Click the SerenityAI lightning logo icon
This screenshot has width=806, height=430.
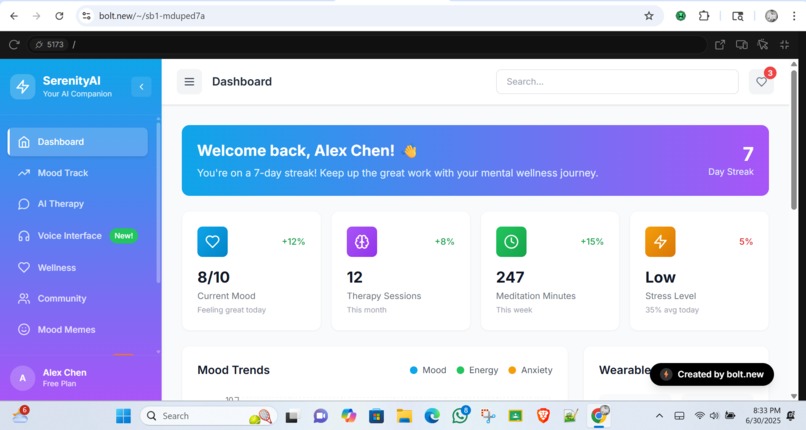pyautogui.click(x=23, y=86)
